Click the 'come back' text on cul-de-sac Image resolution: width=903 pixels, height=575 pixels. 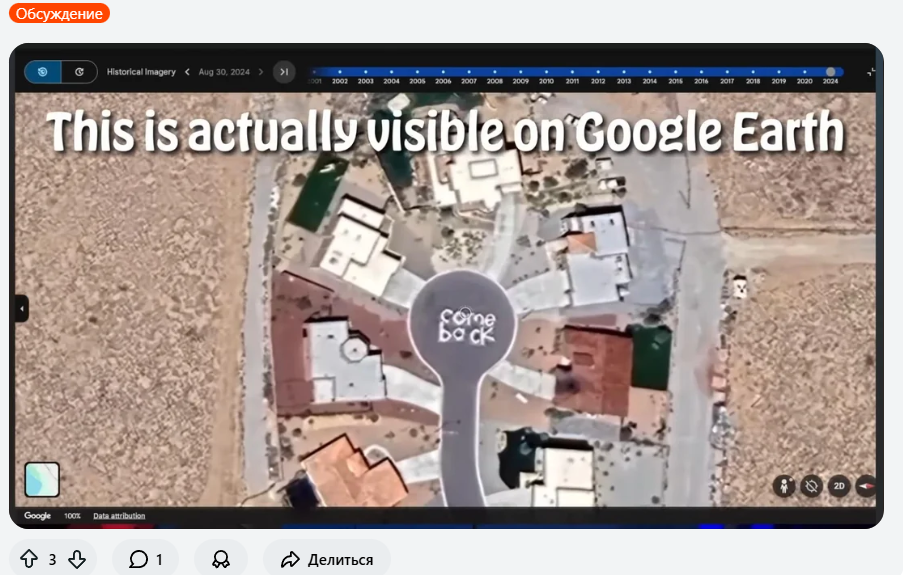pyautogui.click(x=466, y=326)
